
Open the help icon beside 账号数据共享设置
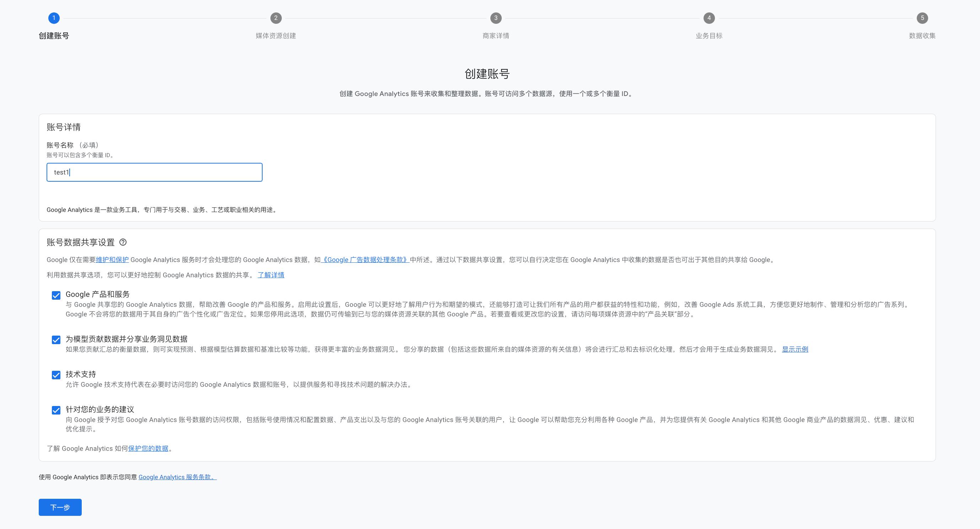pyautogui.click(x=123, y=242)
